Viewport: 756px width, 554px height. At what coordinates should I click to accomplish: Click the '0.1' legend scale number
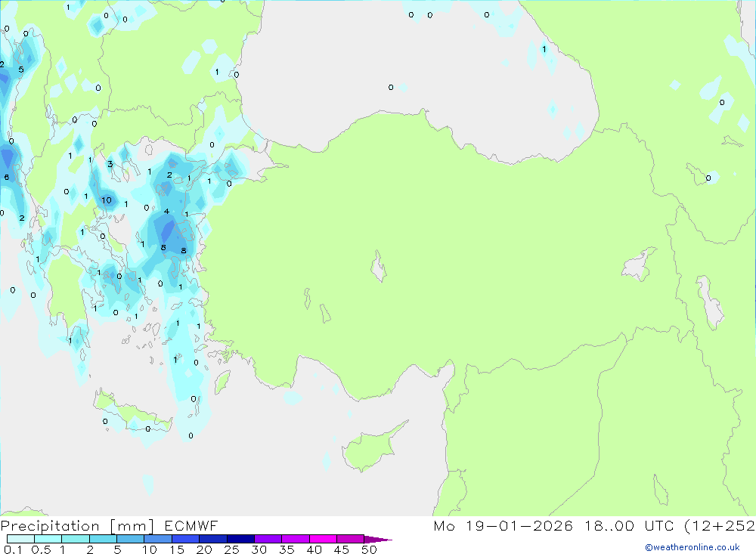(x=13, y=549)
